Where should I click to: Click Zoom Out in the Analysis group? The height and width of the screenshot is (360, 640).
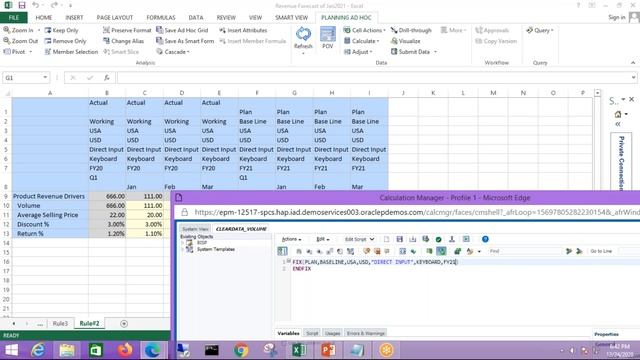click(x=20, y=41)
